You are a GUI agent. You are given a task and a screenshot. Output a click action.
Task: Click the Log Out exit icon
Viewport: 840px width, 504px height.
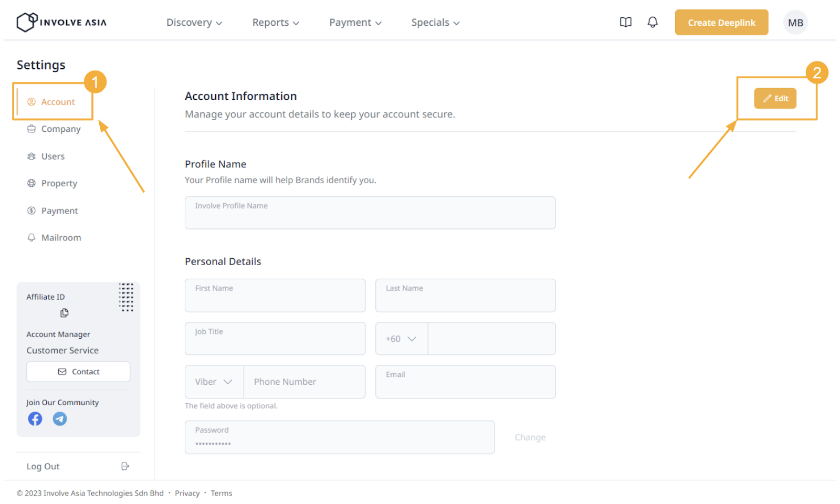[x=125, y=466]
